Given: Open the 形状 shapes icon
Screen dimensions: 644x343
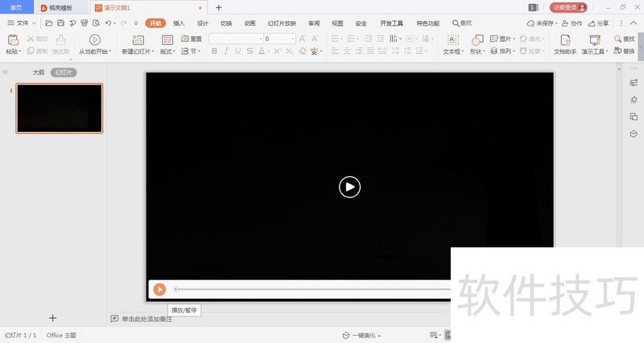Looking at the screenshot, I should (x=477, y=39).
